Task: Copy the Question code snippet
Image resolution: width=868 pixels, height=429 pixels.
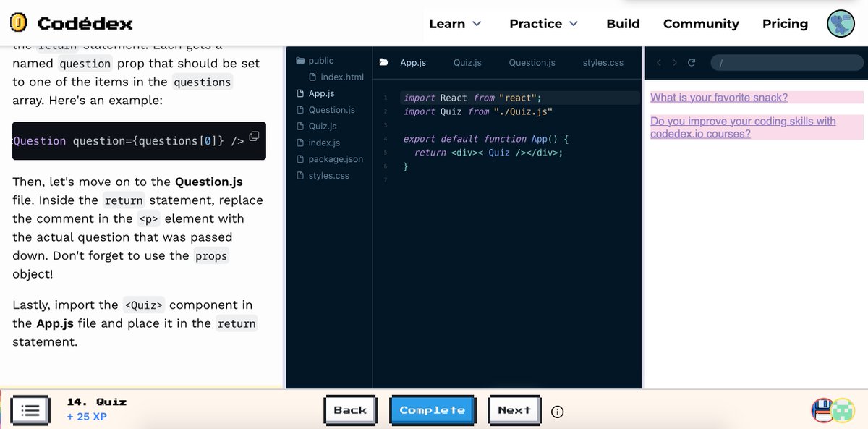Action: (x=254, y=137)
